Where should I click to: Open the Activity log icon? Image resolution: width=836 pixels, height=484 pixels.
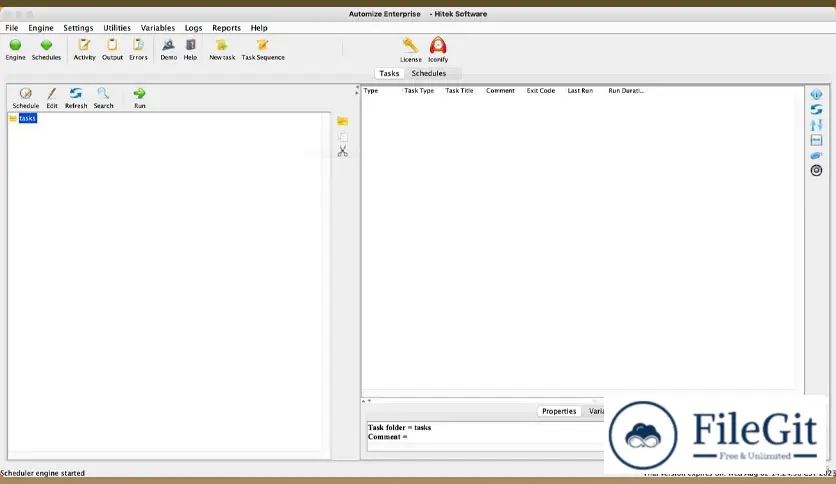pyautogui.click(x=84, y=45)
